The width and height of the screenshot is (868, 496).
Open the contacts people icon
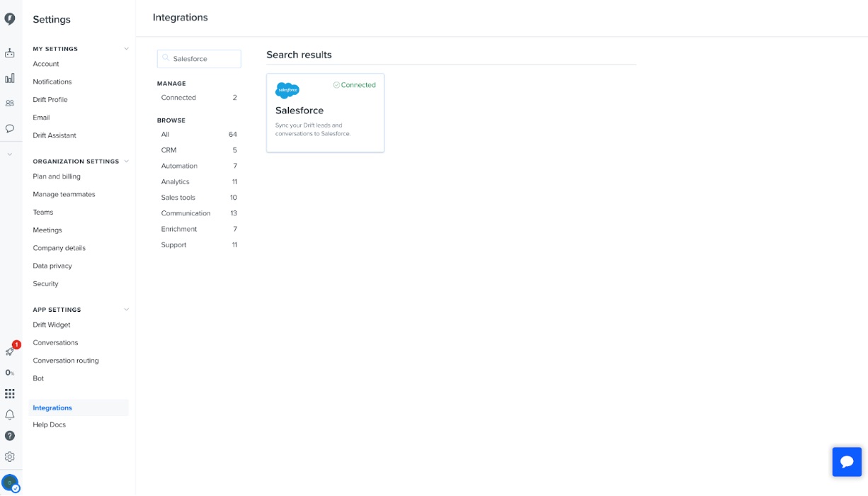[x=10, y=103]
